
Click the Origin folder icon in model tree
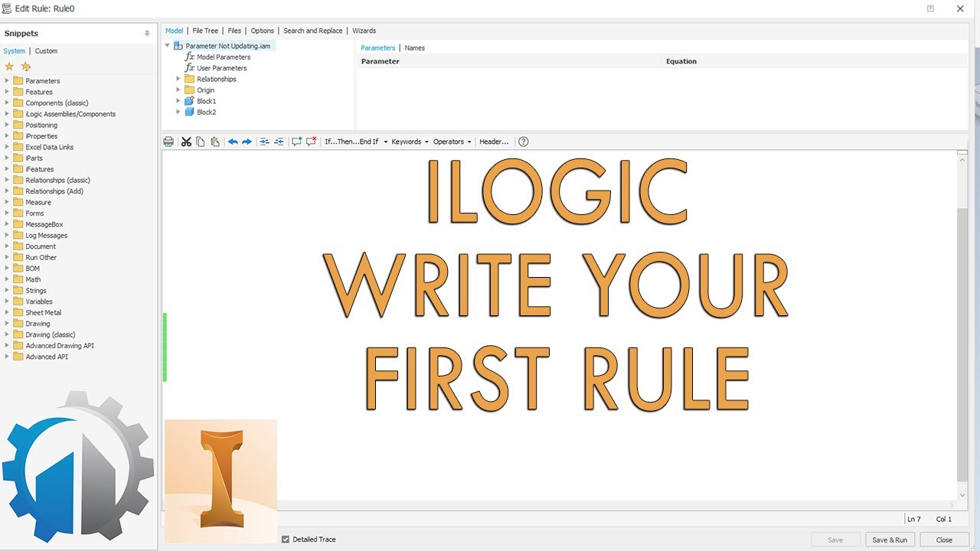coord(189,90)
